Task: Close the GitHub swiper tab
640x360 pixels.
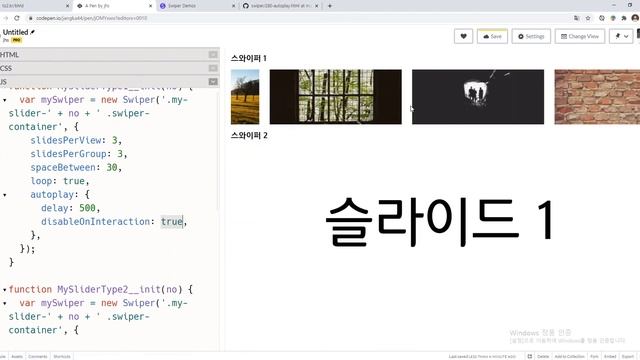Action: [317, 6]
